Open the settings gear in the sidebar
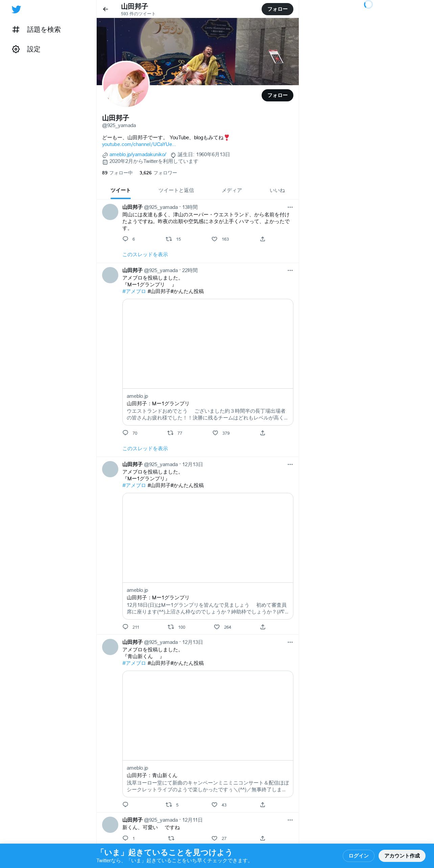The width and height of the screenshot is (434, 868). [16, 49]
